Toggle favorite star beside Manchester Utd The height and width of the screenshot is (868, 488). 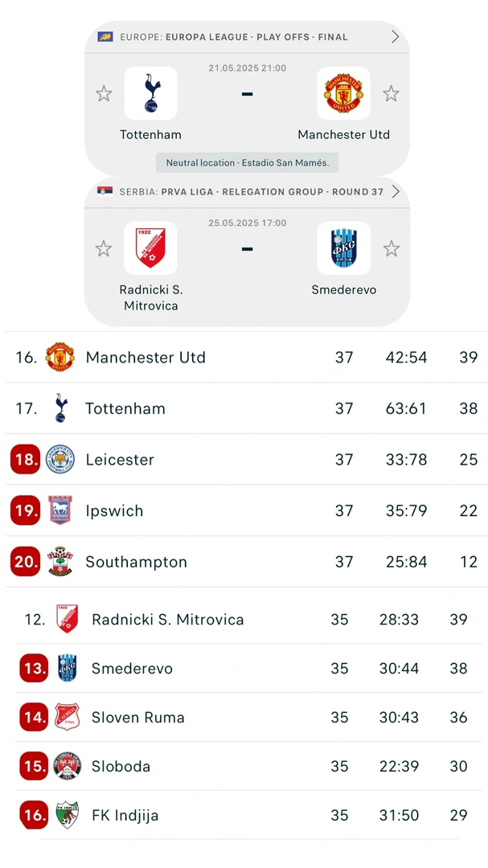click(x=391, y=94)
